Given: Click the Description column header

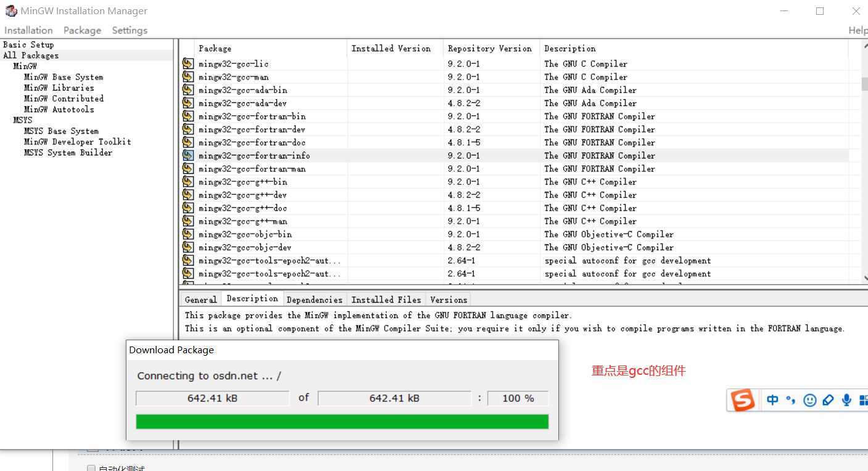Looking at the screenshot, I should tap(694, 48).
